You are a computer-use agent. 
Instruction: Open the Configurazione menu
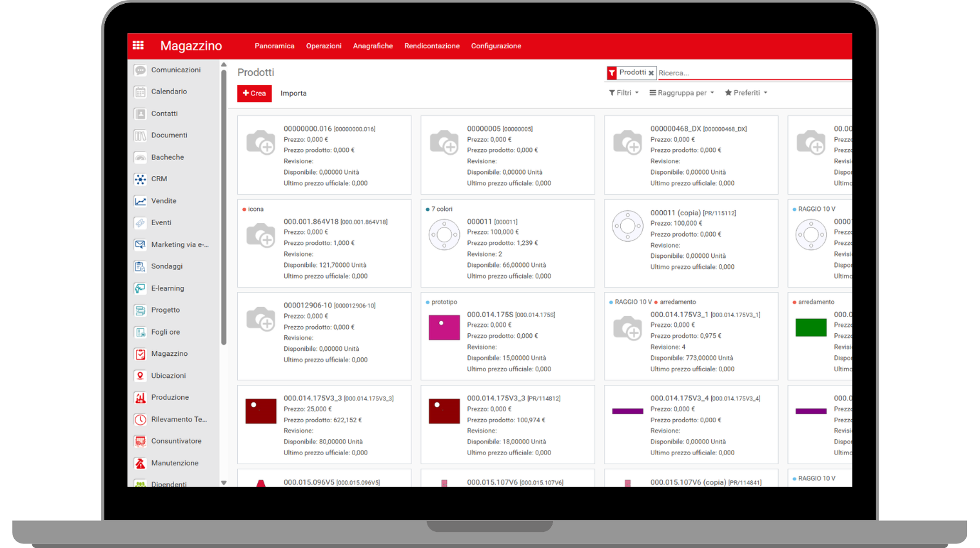(496, 46)
